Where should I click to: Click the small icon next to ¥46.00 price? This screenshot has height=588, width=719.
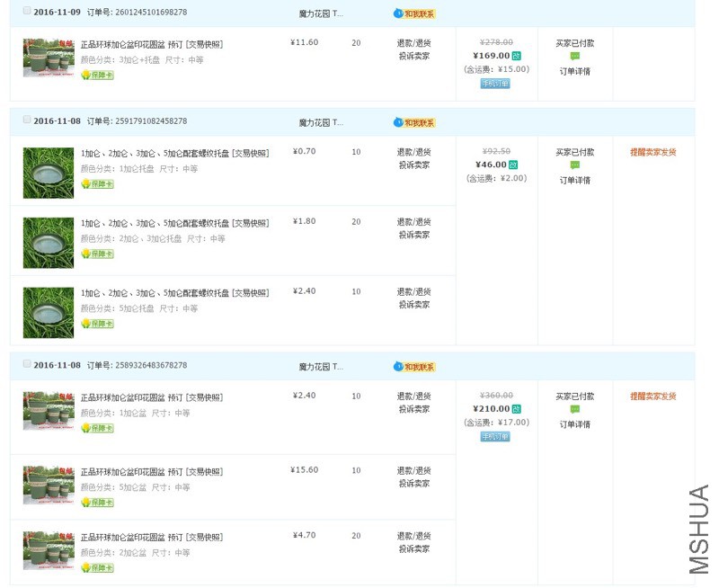point(513,165)
